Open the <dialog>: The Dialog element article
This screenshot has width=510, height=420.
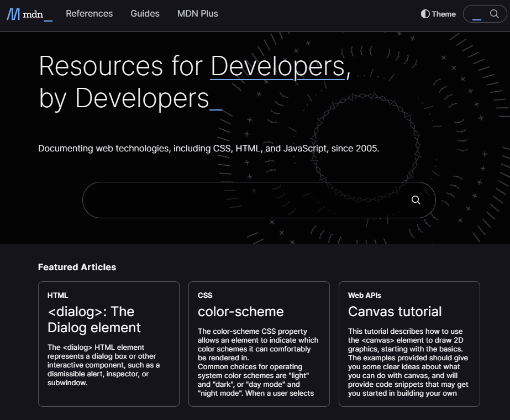click(94, 319)
